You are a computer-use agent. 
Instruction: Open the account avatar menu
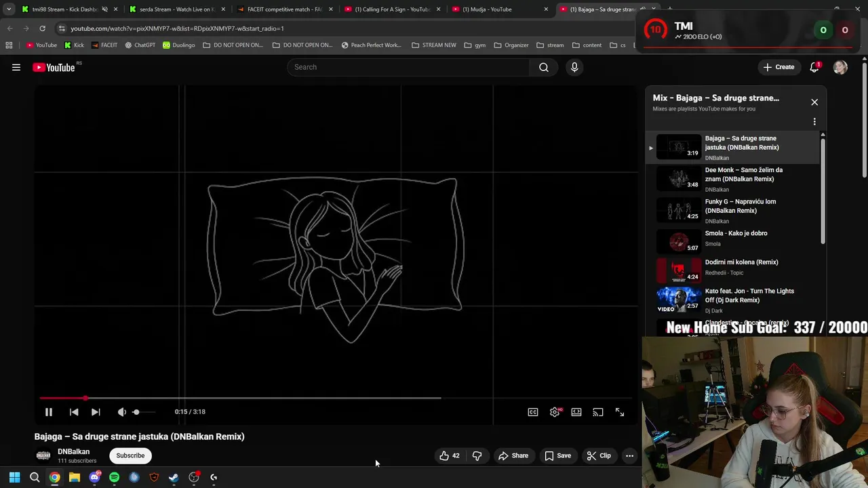click(x=840, y=67)
